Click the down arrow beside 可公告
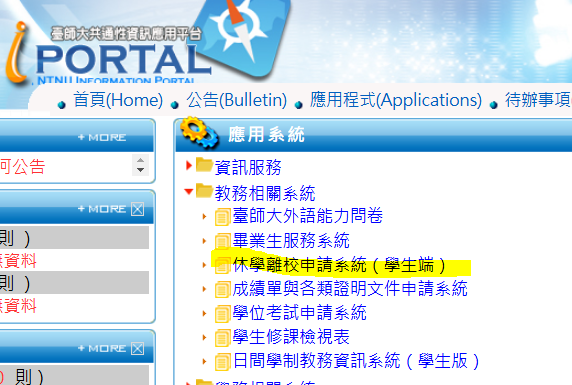This screenshot has height=385, width=572. coord(140,170)
